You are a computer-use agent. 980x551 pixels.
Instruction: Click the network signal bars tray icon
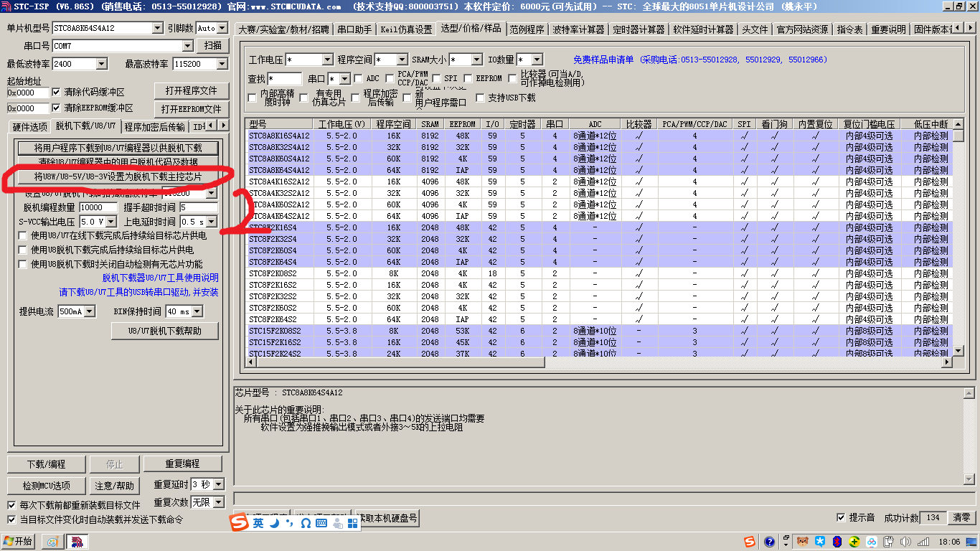pyautogui.click(x=922, y=542)
